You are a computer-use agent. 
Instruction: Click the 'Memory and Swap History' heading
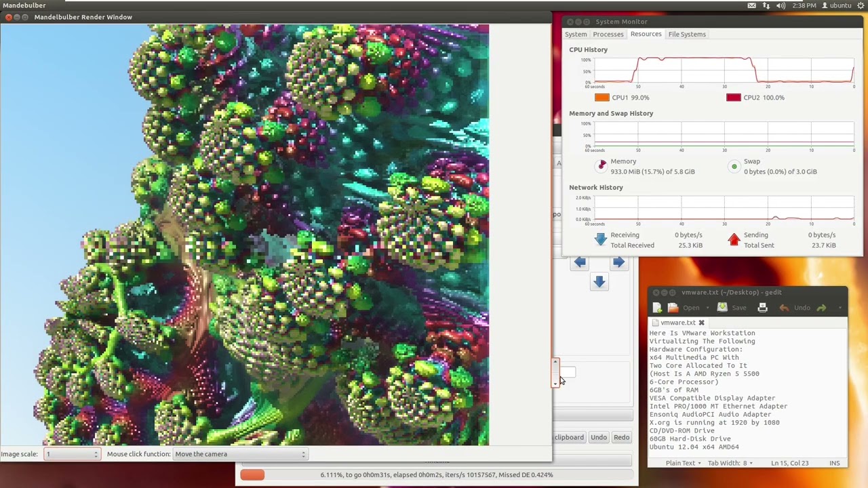pos(611,113)
